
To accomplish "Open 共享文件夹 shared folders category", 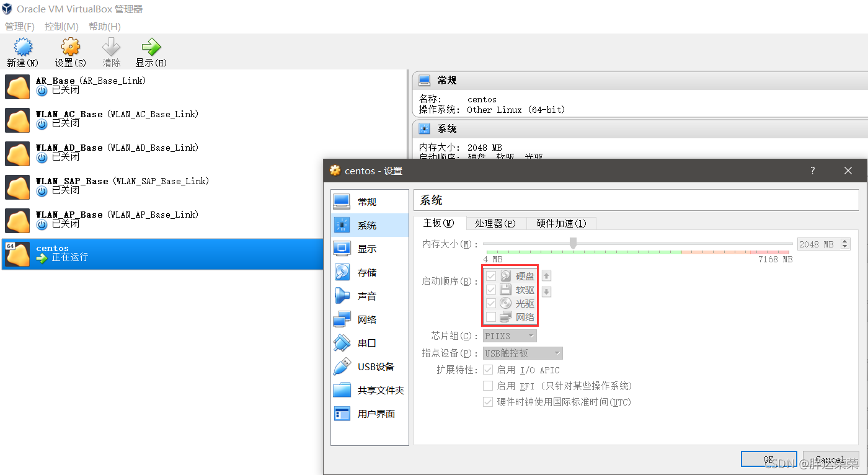I will pos(370,390).
